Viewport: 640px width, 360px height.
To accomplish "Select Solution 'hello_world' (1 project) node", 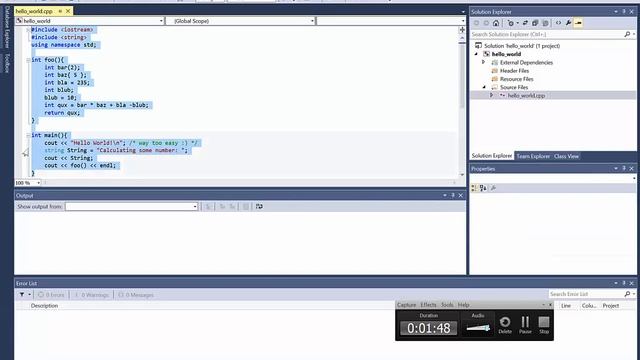I will [522, 46].
